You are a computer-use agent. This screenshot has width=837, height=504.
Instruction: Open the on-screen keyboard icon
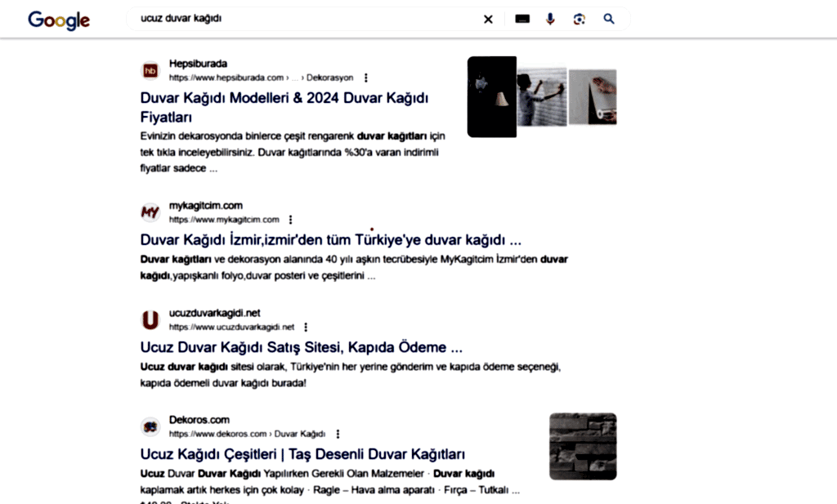click(521, 20)
